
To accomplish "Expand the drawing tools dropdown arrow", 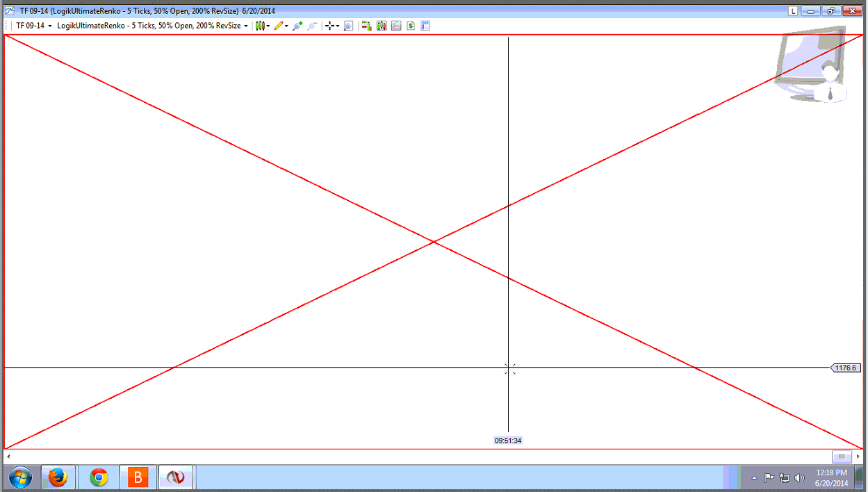I will (x=287, y=26).
